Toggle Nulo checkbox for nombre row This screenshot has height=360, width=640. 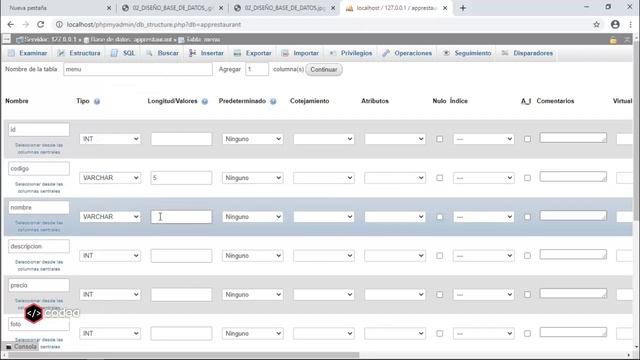click(440, 217)
